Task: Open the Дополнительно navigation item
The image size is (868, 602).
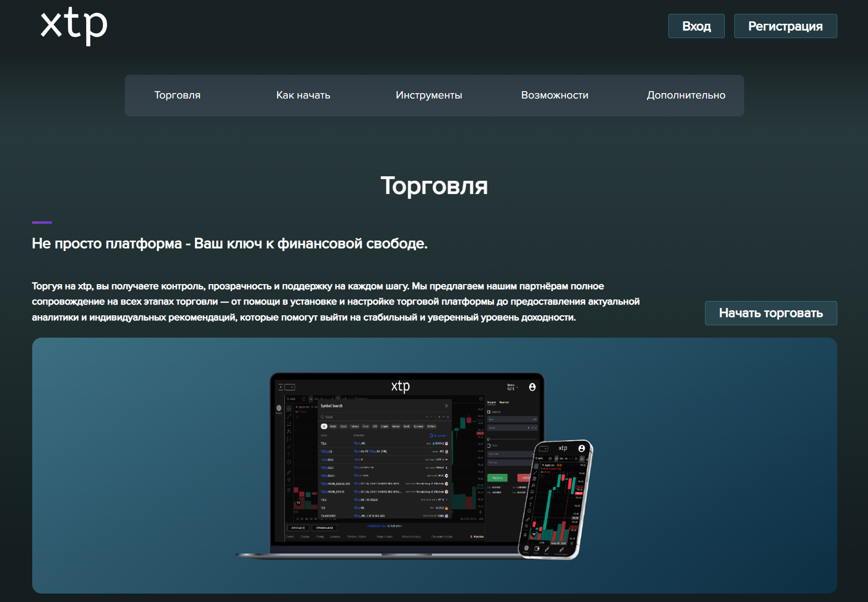Action: point(686,95)
